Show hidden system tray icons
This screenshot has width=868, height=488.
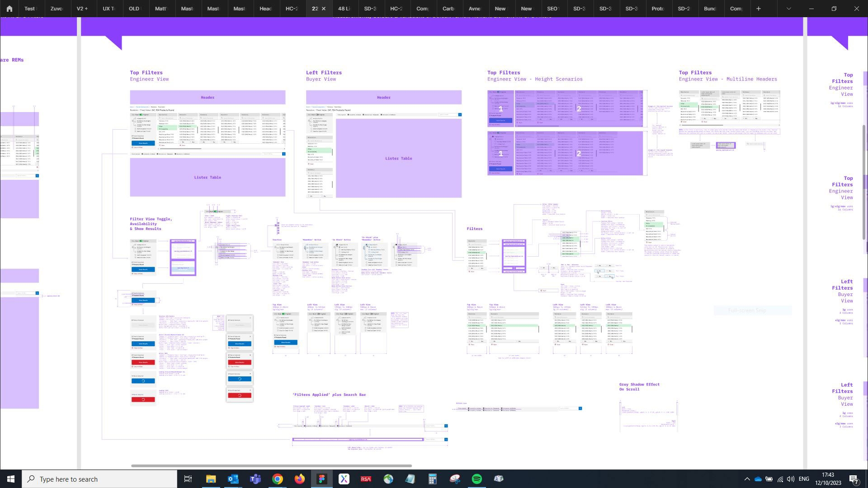(747, 479)
